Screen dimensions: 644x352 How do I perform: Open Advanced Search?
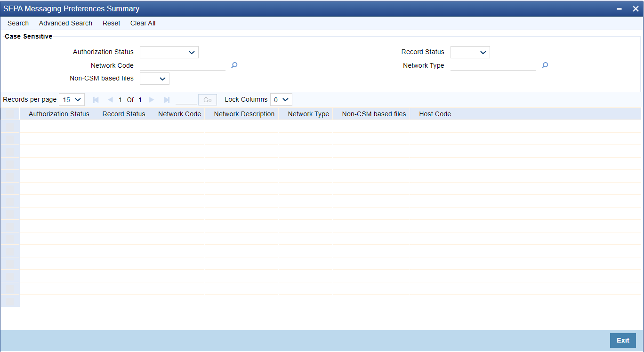pos(65,23)
